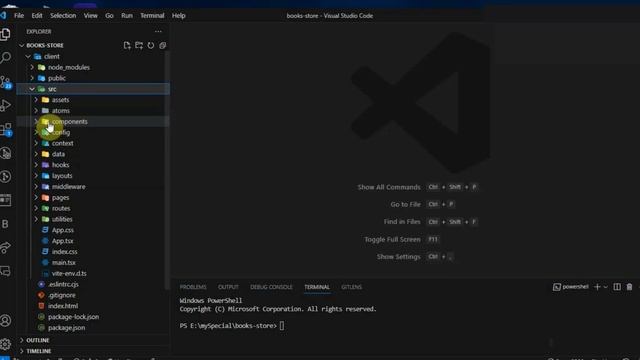Open .eslintrc.cjs file
This screenshot has width=640, height=360.
[x=63, y=284]
